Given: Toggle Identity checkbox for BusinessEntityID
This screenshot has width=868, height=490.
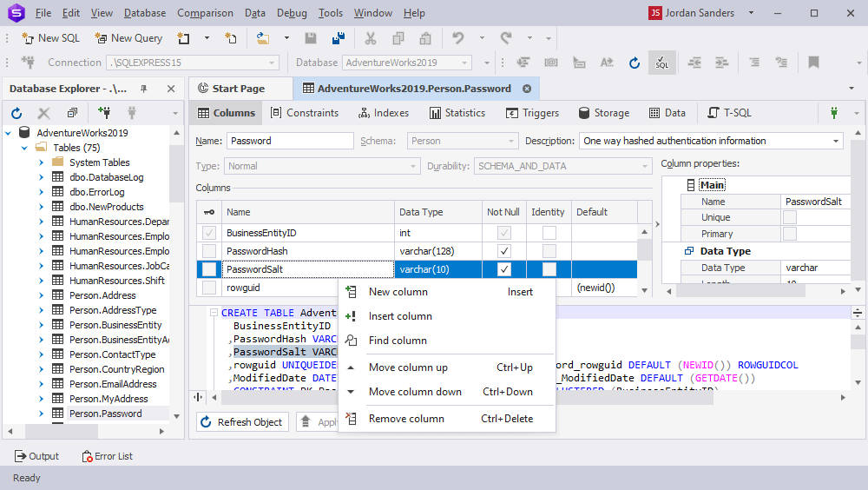Looking at the screenshot, I should 549,233.
